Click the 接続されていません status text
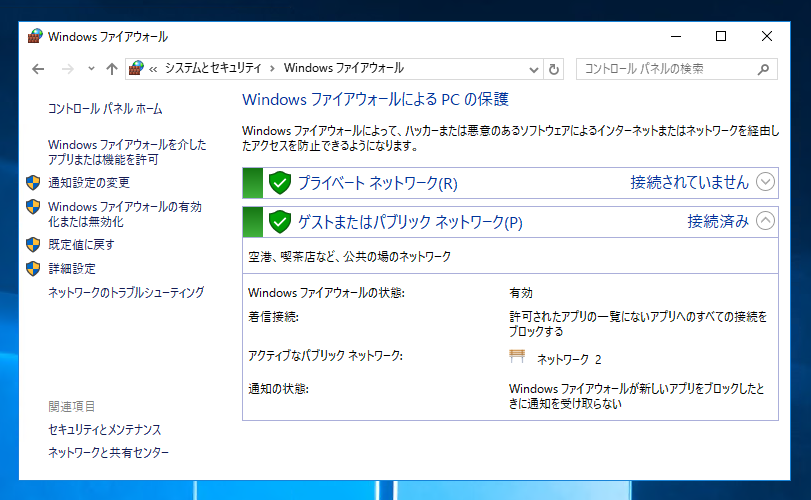Viewport: 811px width, 500px height. (x=689, y=183)
